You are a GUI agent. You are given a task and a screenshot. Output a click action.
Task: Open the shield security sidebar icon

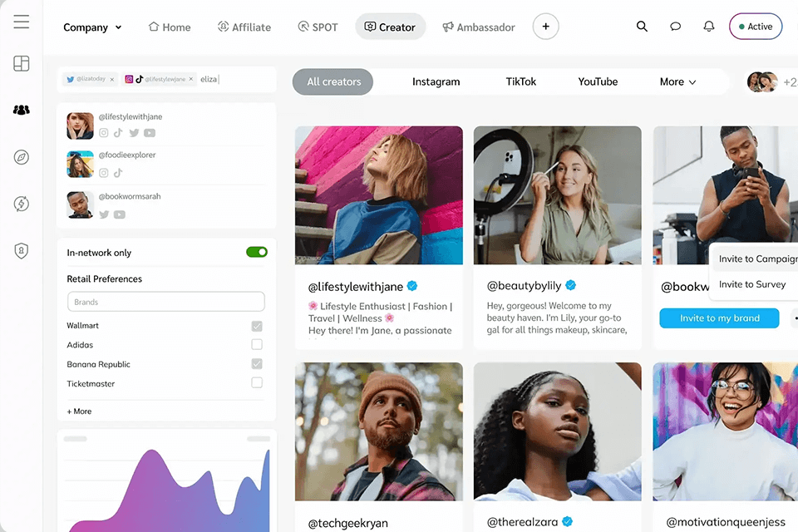[x=22, y=250]
